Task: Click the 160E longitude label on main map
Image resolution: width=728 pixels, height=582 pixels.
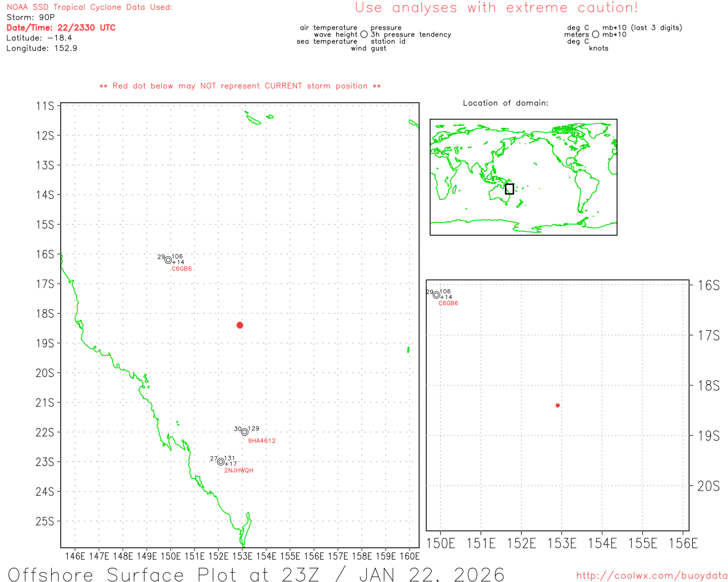Action: point(409,556)
